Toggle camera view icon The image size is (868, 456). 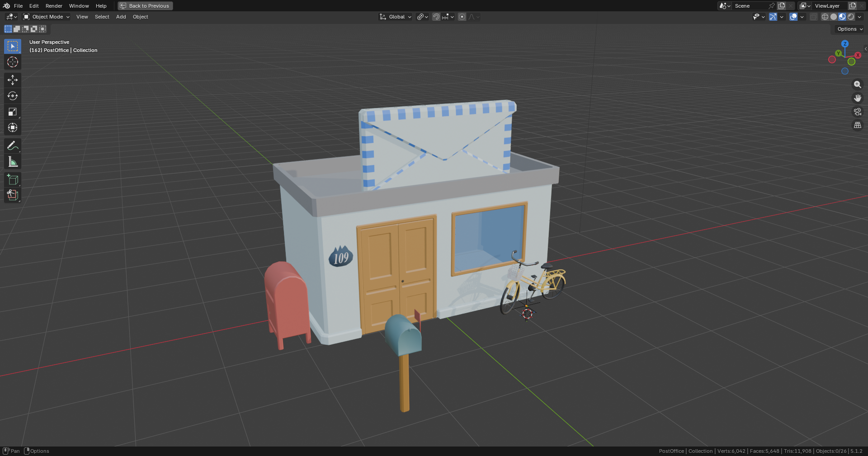click(x=857, y=112)
